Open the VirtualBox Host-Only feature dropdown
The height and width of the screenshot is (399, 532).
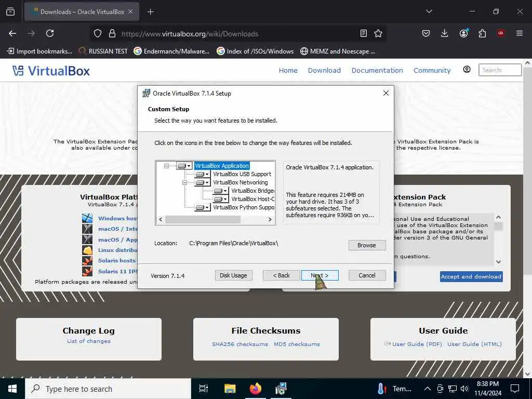pos(220,199)
